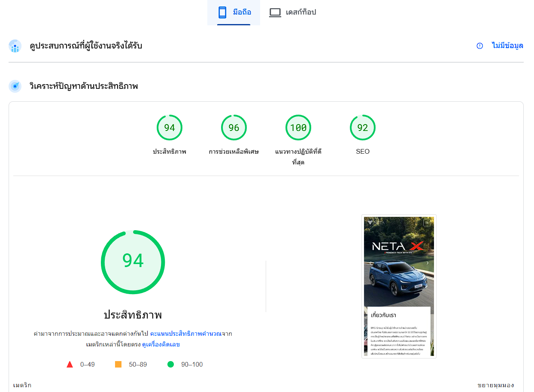Click the info icon beside ไม่มีข้อมูล

480,46
